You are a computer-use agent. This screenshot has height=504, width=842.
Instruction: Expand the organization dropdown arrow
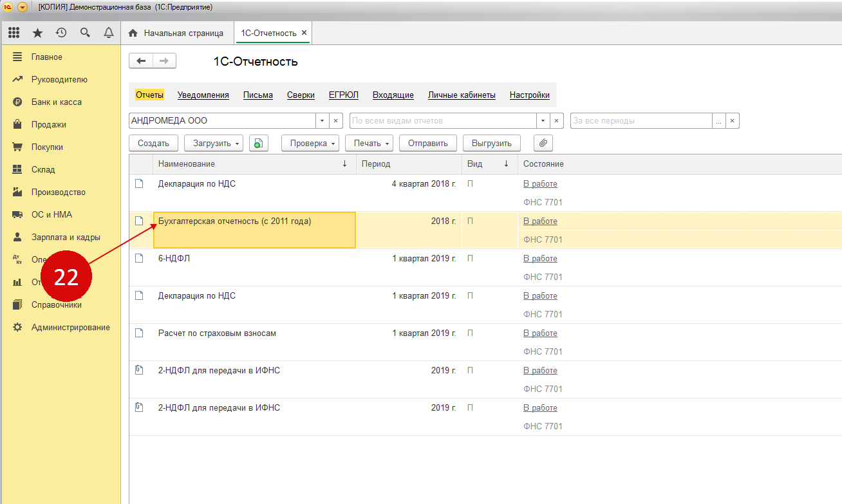point(323,121)
